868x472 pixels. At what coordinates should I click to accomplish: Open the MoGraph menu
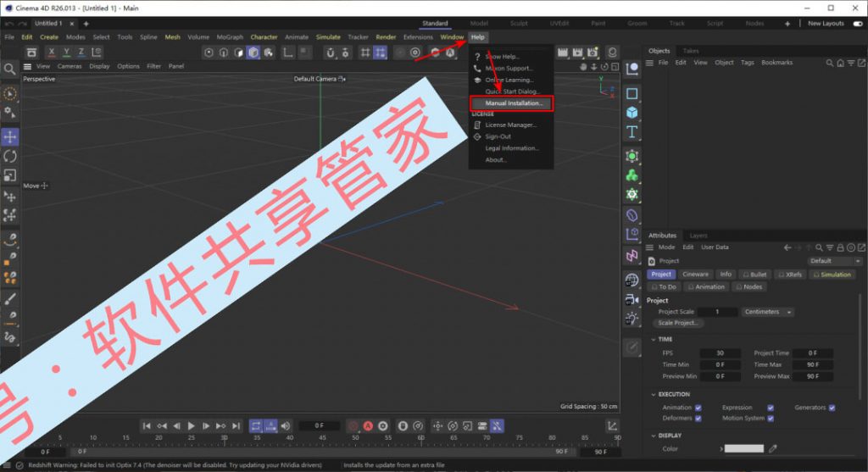coord(230,37)
